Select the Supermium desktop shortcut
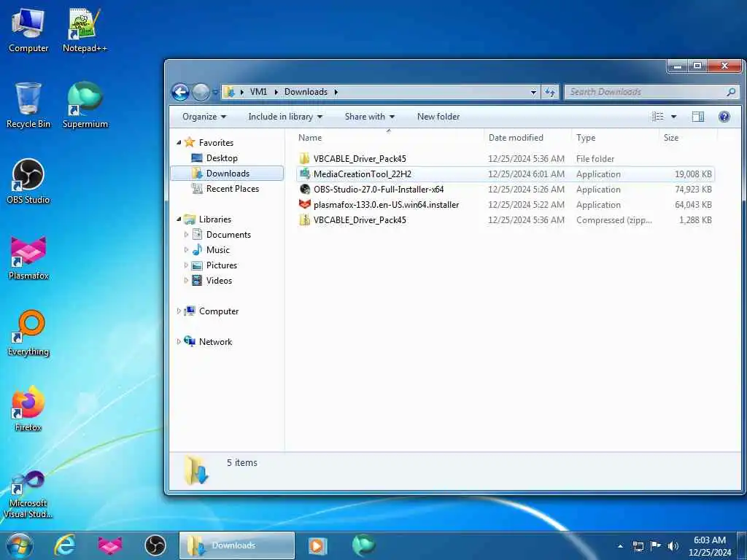Viewport: 747px width, 560px height. pos(85,106)
